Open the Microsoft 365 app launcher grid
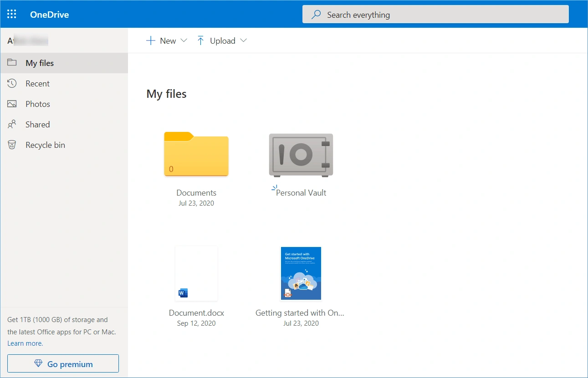The image size is (588, 378). [x=11, y=14]
